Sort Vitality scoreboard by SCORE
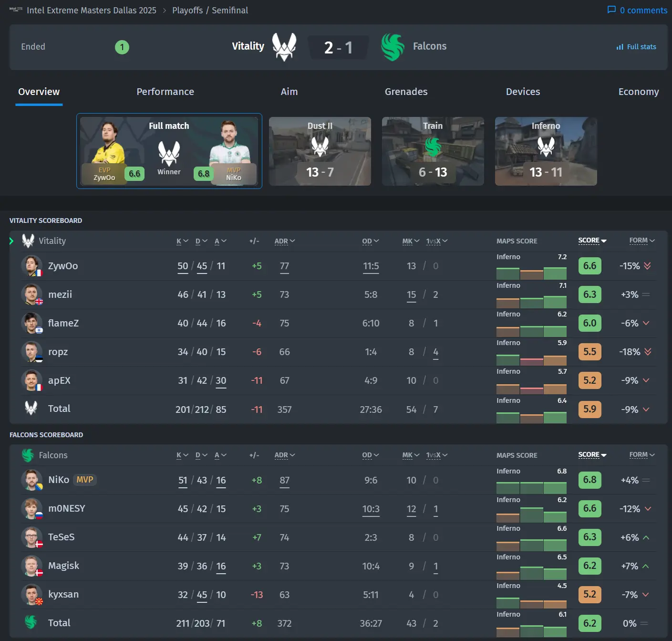 coord(592,241)
